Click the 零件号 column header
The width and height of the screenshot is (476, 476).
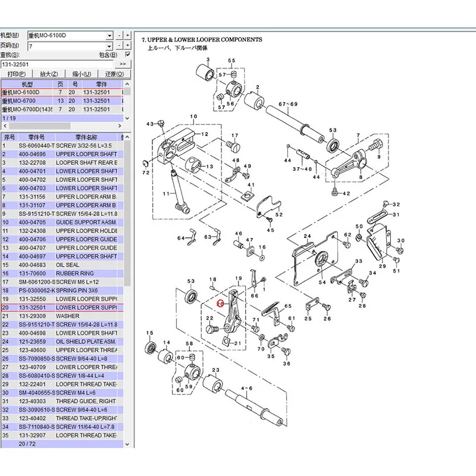(x=36, y=137)
